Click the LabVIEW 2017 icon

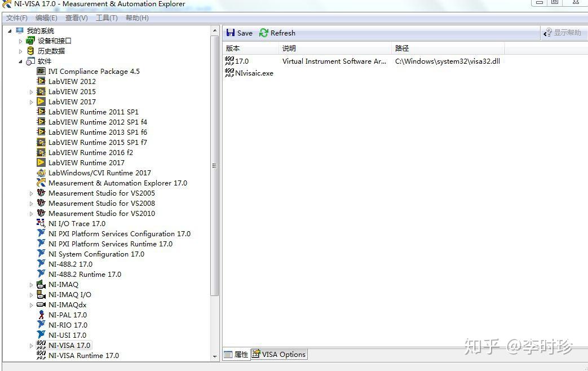(41, 101)
